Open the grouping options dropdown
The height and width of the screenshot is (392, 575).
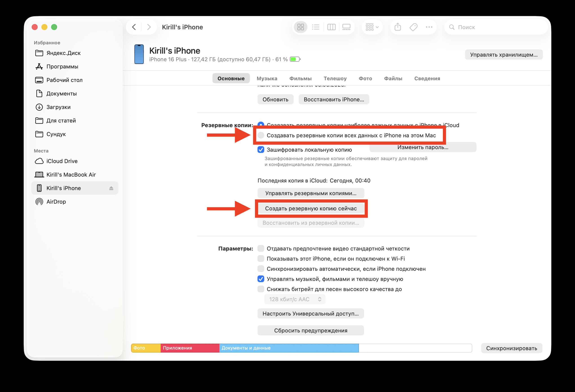(372, 27)
